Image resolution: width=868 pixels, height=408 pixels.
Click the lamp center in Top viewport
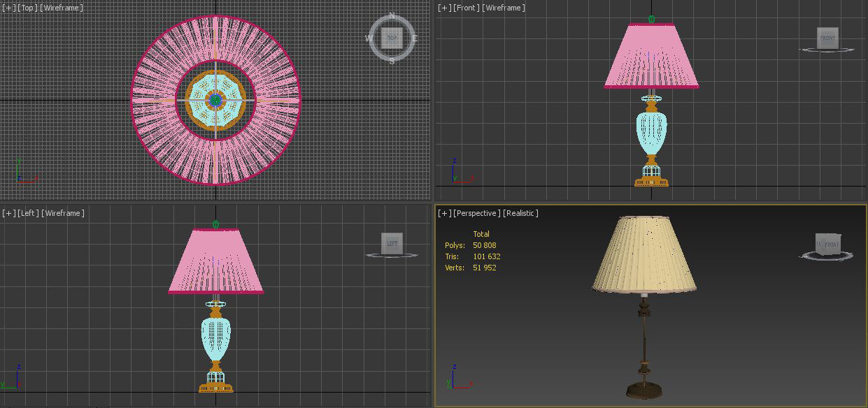click(215, 100)
